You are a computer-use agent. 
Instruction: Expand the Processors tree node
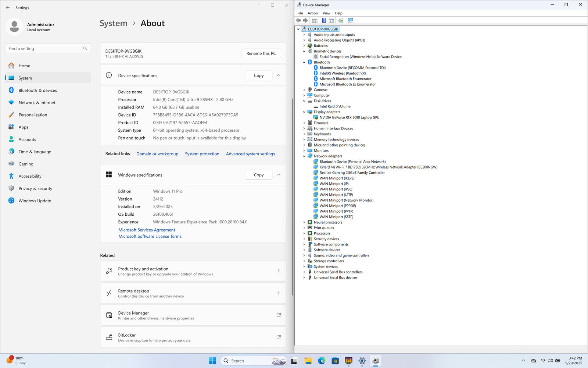point(304,233)
